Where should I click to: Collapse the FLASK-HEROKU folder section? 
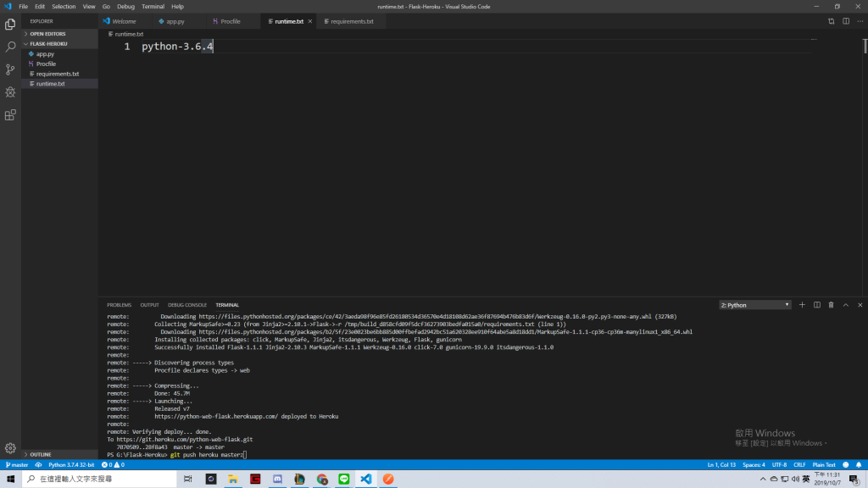[x=48, y=44]
